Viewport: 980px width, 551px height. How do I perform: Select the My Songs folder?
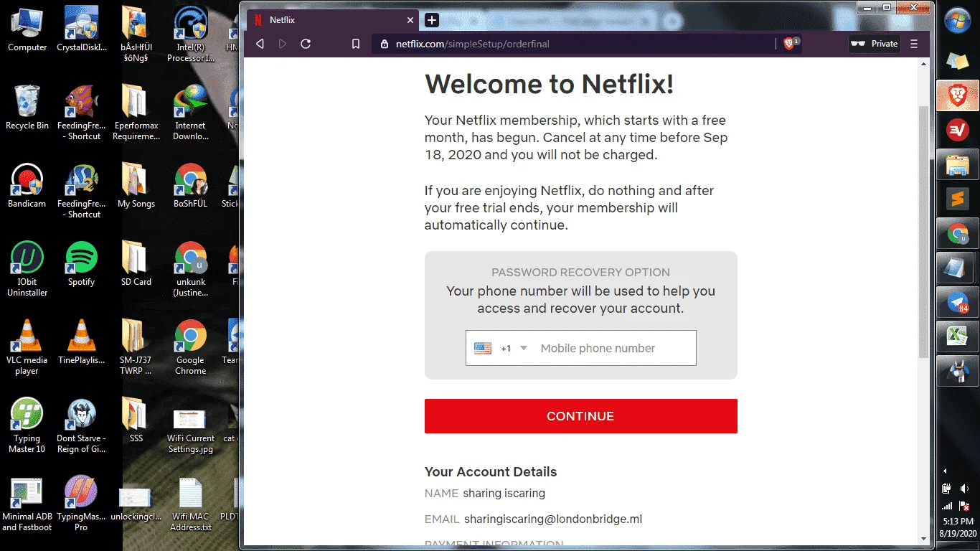tap(136, 187)
